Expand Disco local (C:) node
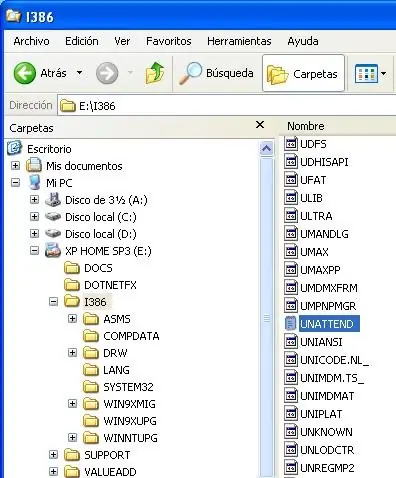 [34, 216]
